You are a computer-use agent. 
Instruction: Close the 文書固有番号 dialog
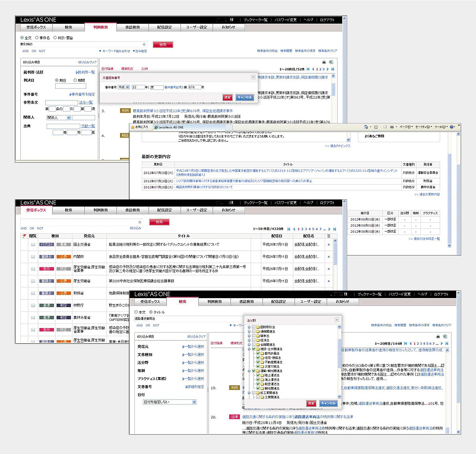click(x=253, y=77)
